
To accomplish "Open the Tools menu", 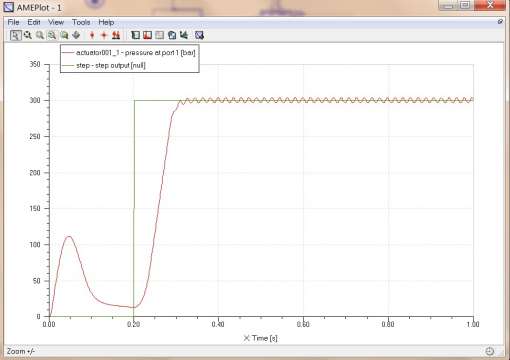I will 81,22.
